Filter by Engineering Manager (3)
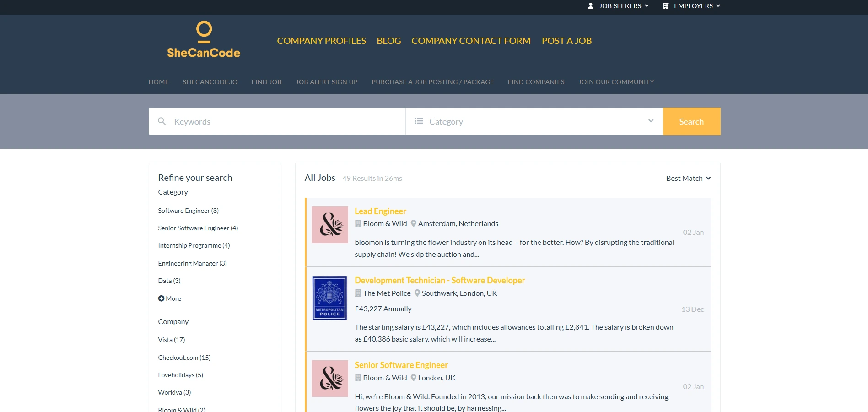The width and height of the screenshot is (868, 412). [x=192, y=263]
